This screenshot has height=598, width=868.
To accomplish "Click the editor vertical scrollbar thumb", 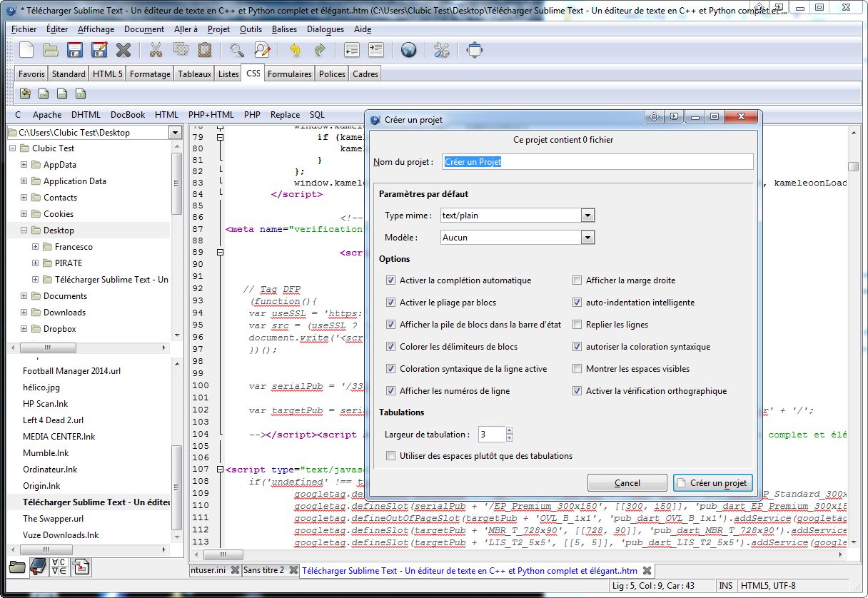I will (853, 167).
